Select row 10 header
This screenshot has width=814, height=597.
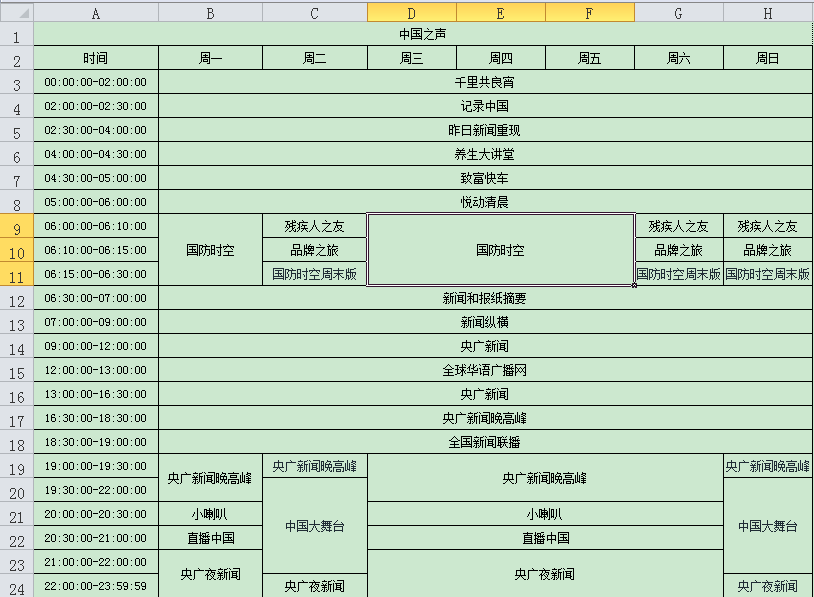[17, 250]
